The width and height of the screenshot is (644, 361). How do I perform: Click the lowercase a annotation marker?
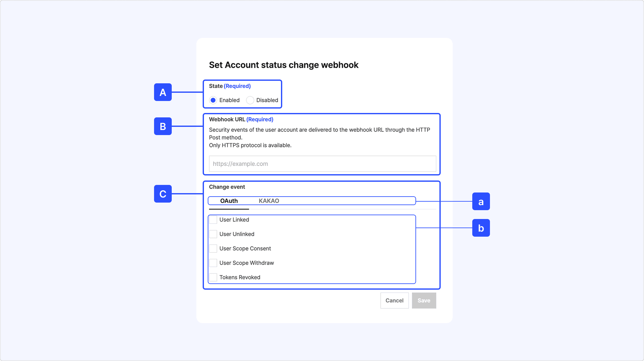[x=481, y=201]
